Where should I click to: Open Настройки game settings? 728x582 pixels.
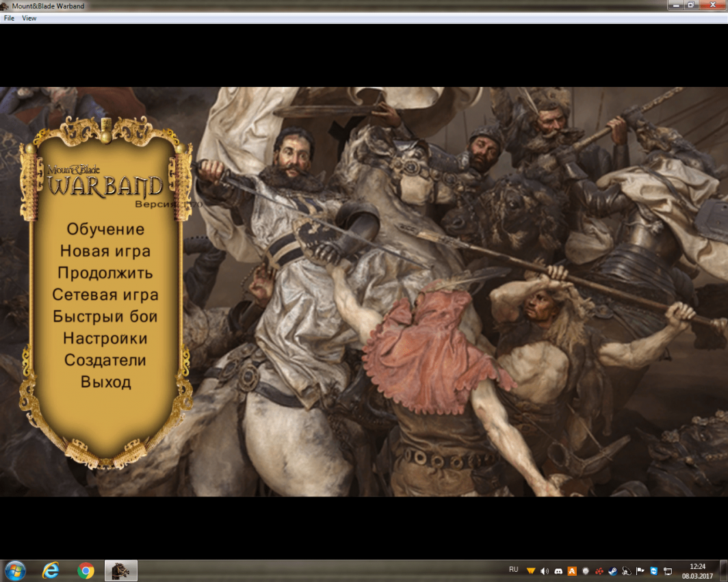pos(105,339)
